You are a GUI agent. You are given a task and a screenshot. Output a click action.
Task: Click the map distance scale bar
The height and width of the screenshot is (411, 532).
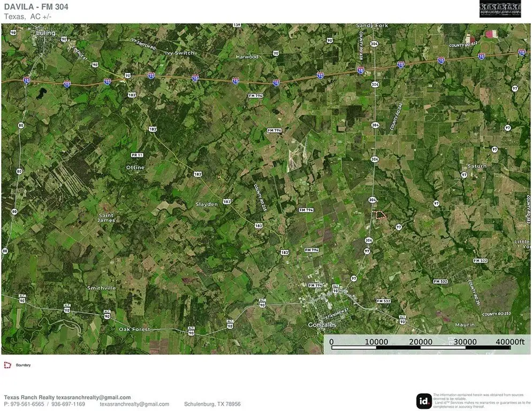tap(421, 347)
